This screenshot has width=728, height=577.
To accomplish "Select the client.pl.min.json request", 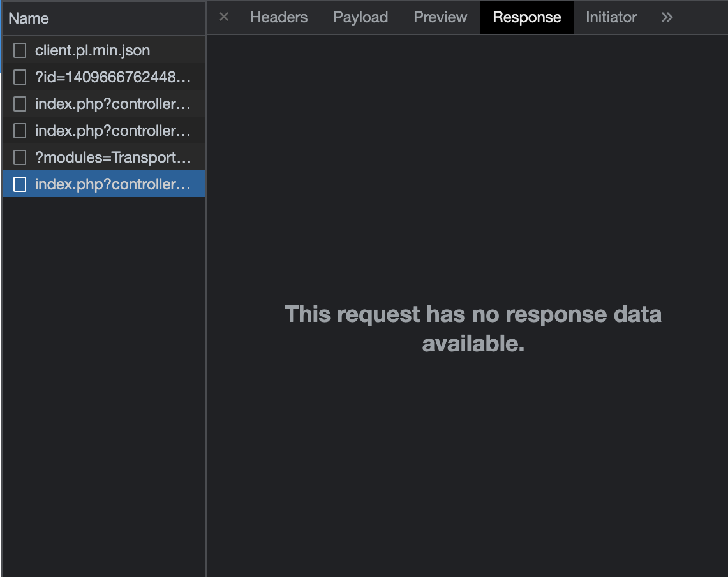I will [x=93, y=50].
